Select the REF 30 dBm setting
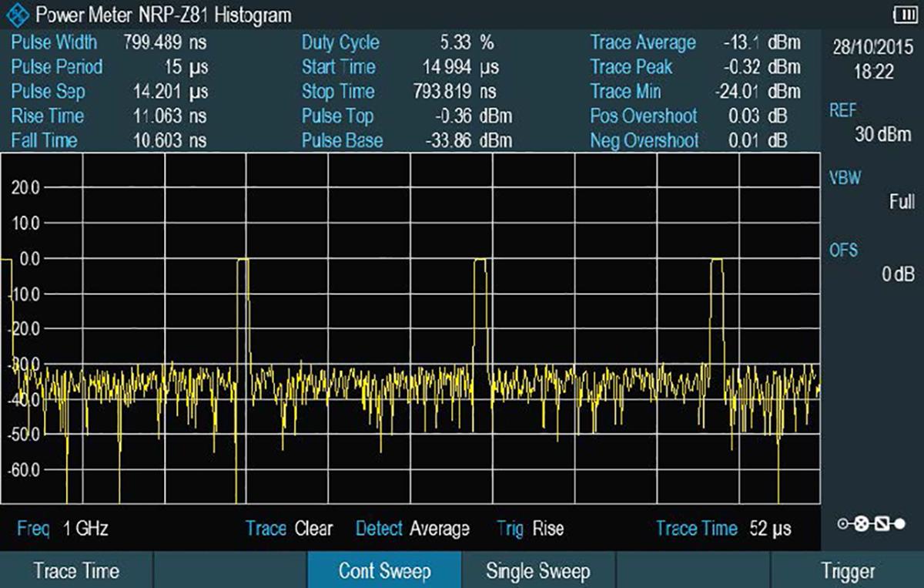924x588 pixels. (x=872, y=123)
